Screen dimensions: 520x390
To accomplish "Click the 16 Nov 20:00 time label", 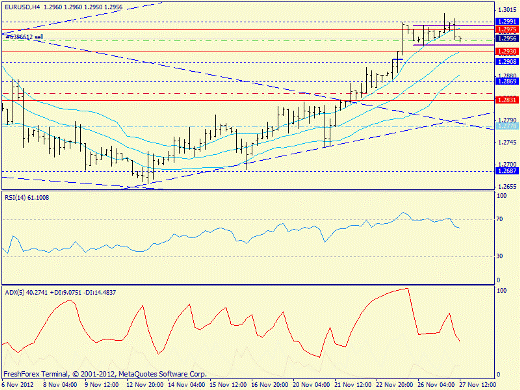I will [270, 385].
